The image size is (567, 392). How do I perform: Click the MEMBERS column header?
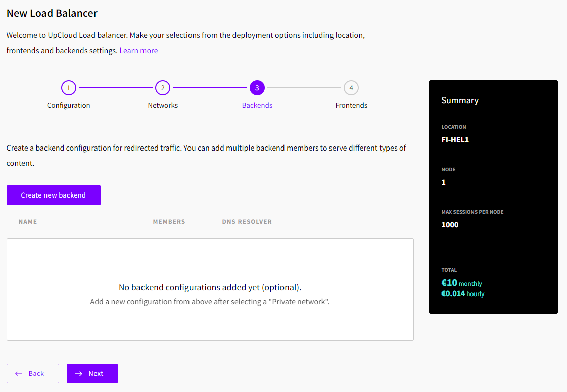169,222
